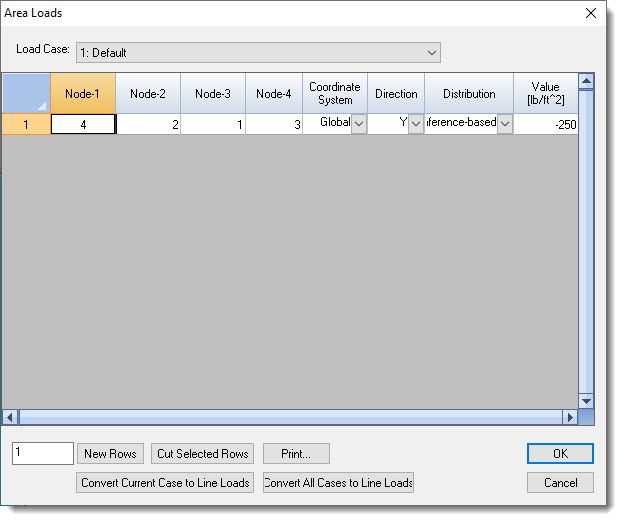
Task: Convert All Cases to Line Loads
Action: [338, 483]
